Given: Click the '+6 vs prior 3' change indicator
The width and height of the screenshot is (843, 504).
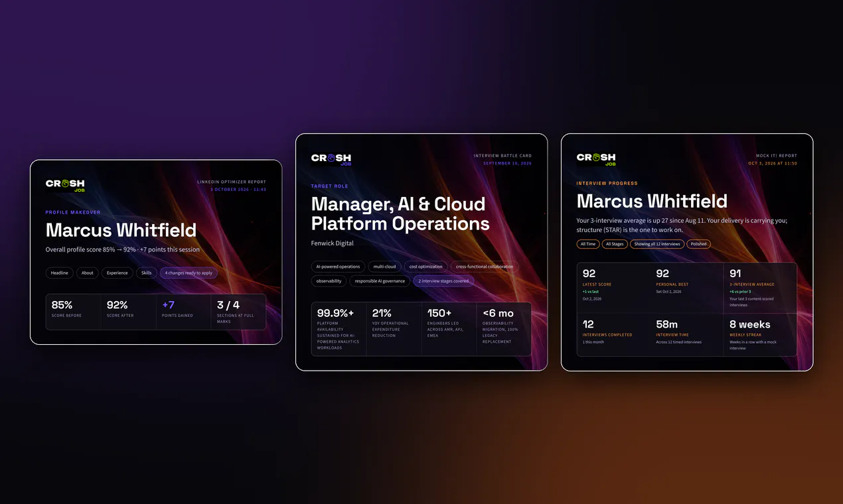Looking at the screenshot, I should coord(740,292).
